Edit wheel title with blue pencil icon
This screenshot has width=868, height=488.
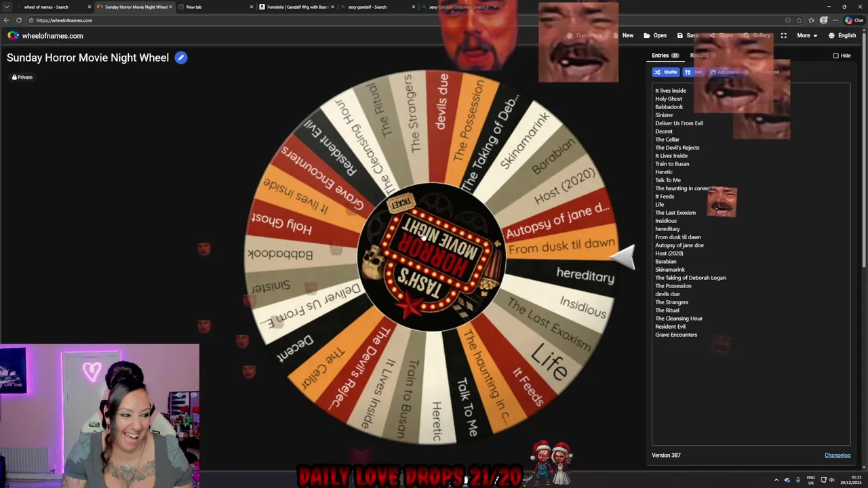tap(181, 58)
